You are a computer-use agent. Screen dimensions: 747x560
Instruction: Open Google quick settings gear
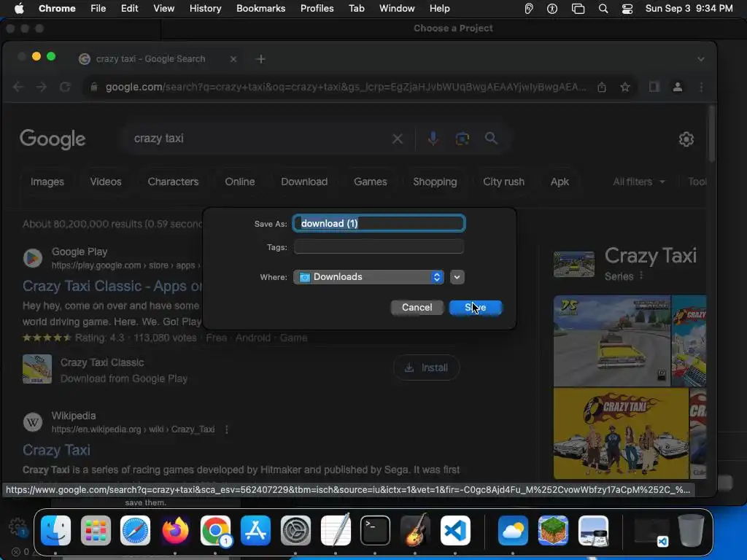coord(686,139)
